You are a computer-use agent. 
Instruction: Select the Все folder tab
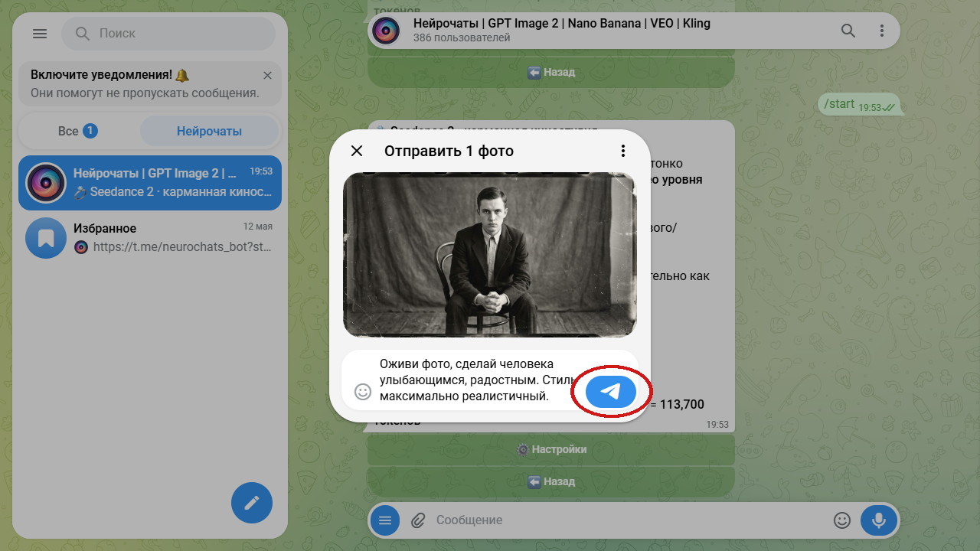(77, 131)
